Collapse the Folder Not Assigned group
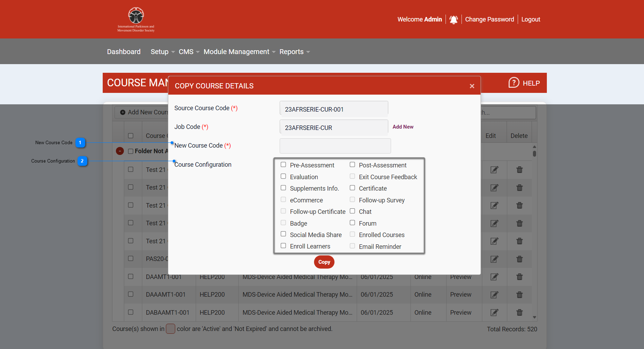The width and height of the screenshot is (644, 349). [x=120, y=151]
